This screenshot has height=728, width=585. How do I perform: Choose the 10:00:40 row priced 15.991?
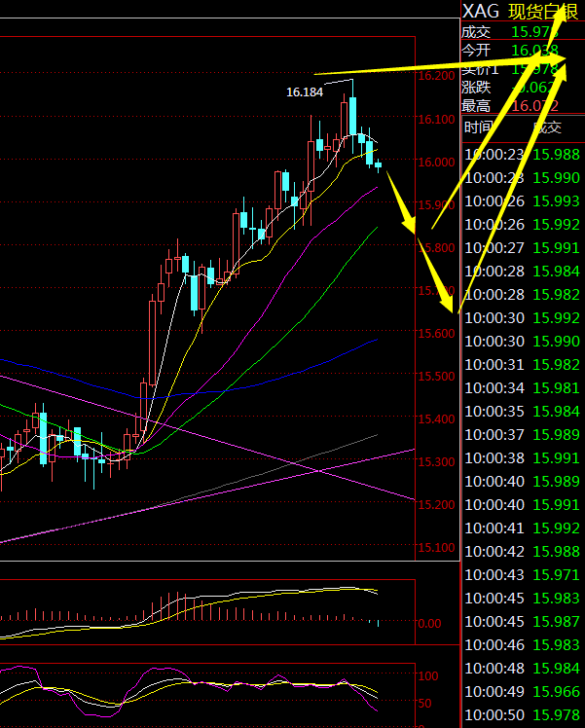tap(523, 505)
